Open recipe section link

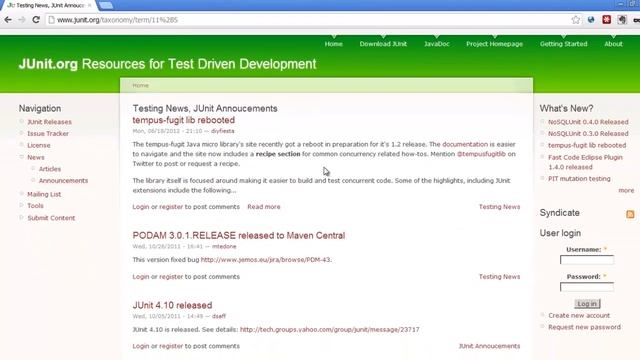click(x=278, y=154)
